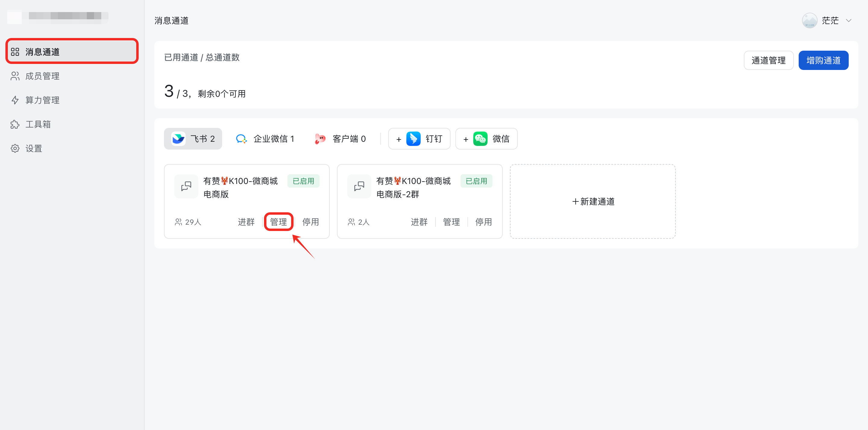The width and height of the screenshot is (868, 430).
Task: Click 已启用 badge on the 电商版 card
Action: tap(303, 181)
